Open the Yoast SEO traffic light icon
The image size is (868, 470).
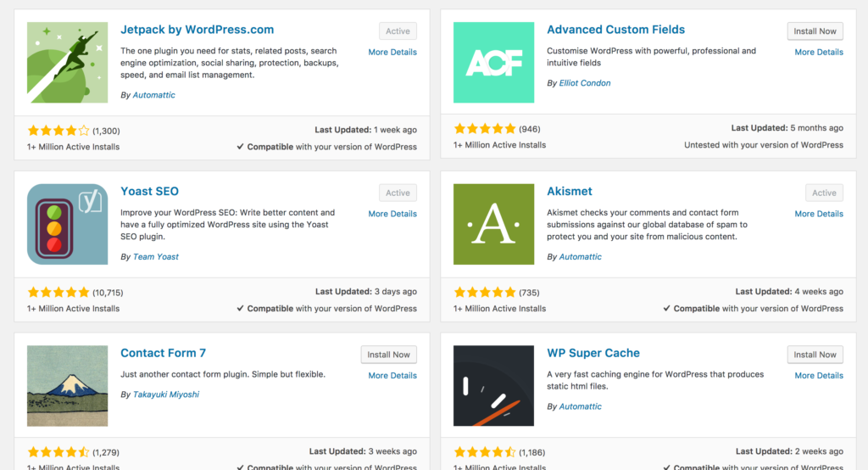point(68,224)
